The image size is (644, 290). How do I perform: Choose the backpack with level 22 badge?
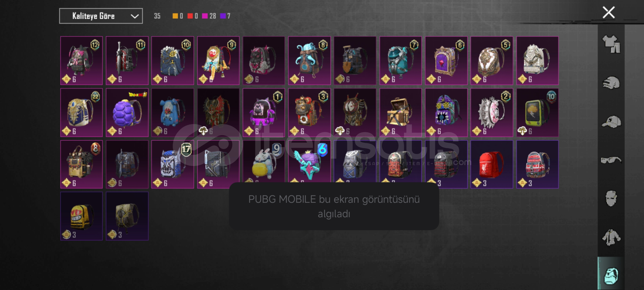click(81, 113)
